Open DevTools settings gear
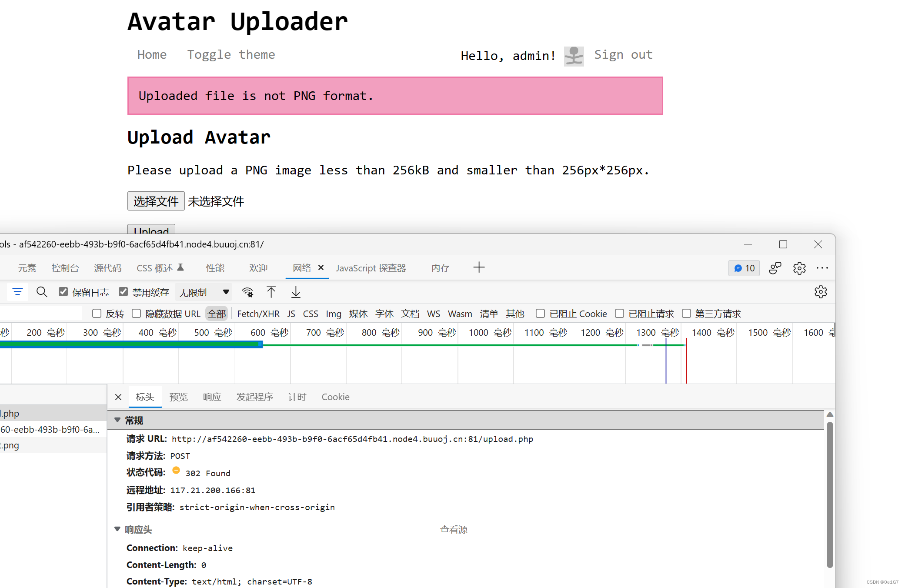The width and height of the screenshot is (905, 588). (x=799, y=268)
